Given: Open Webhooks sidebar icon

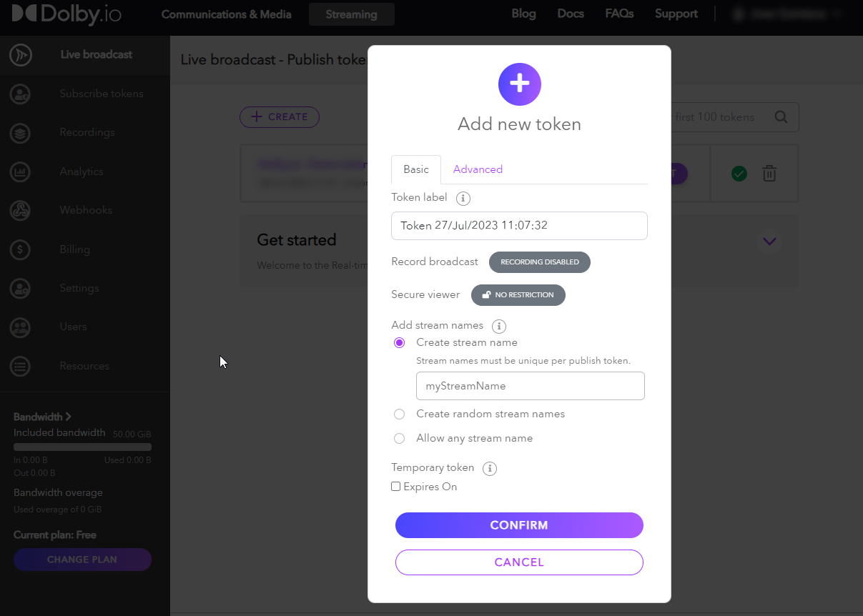Looking at the screenshot, I should pos(21,210).
